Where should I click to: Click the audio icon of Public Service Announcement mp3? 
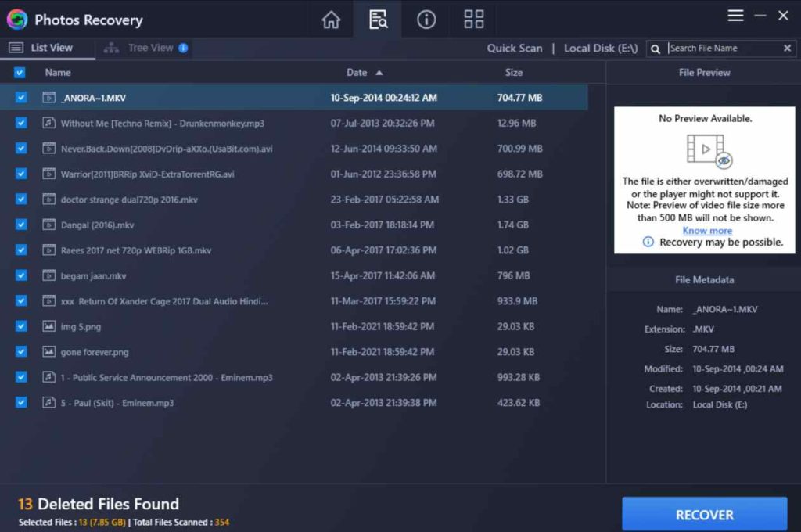click(48, 377)
